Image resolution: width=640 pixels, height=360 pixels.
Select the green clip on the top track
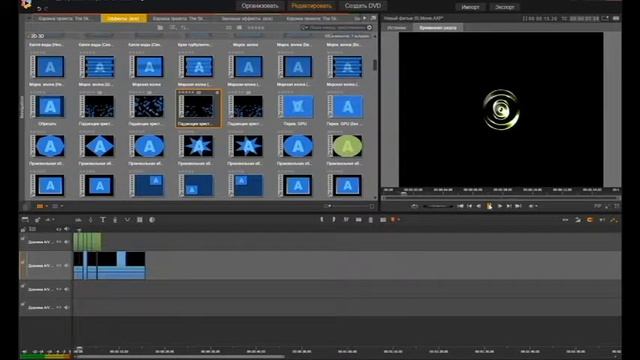pyautogui.click(x=87, y=242)
